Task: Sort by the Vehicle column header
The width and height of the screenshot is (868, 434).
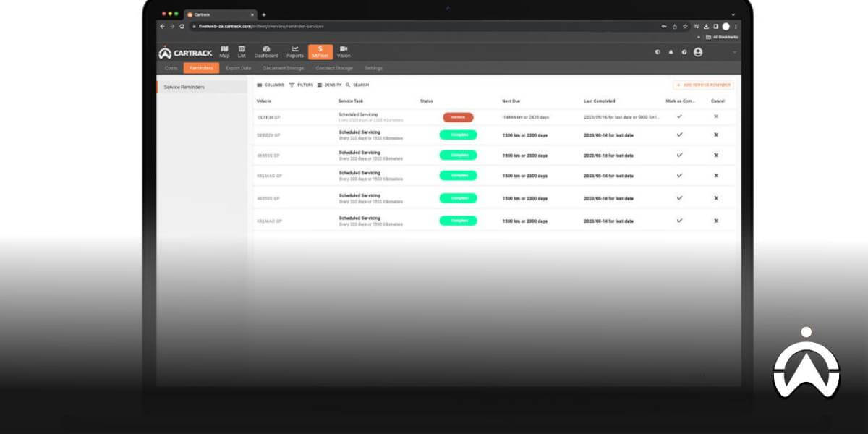Action: tap(264, 101)
